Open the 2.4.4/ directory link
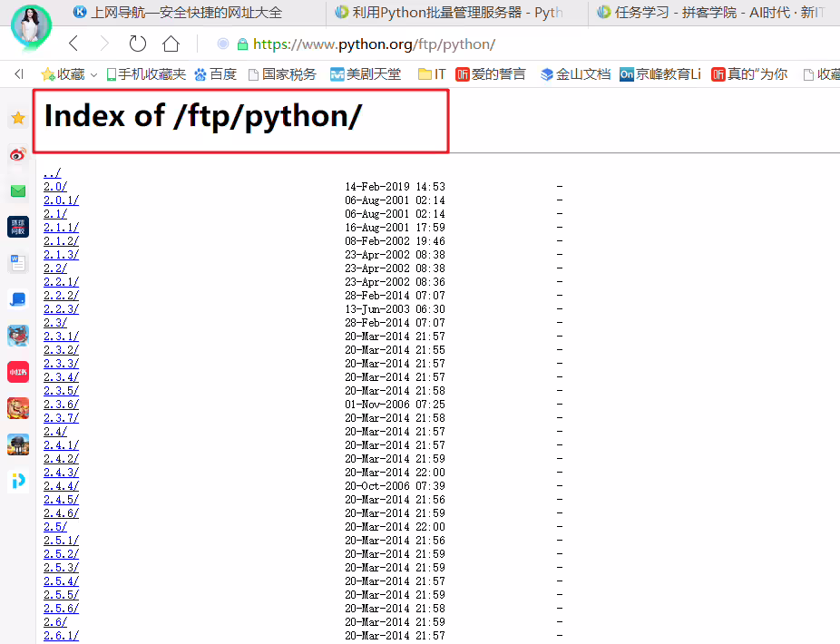The height and width of the screenshot is (644, 840). point(61,485)
